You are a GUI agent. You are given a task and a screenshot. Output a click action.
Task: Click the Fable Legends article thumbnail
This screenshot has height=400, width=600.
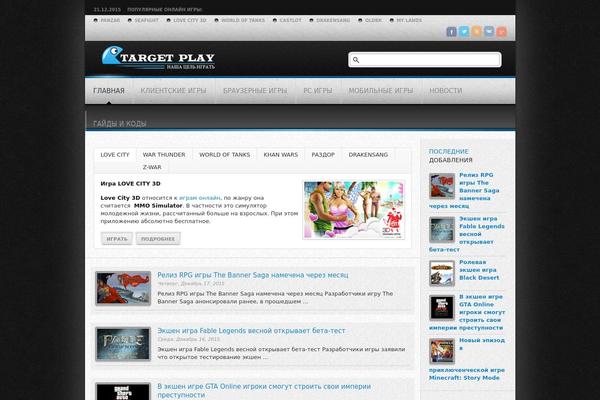click(123, 344)
